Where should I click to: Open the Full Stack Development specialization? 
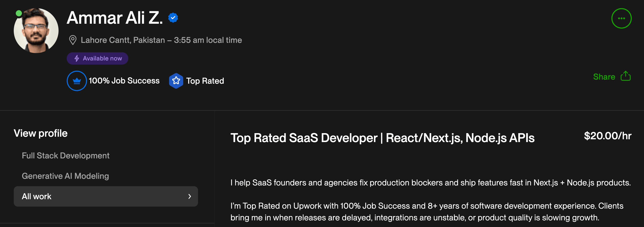66,155
